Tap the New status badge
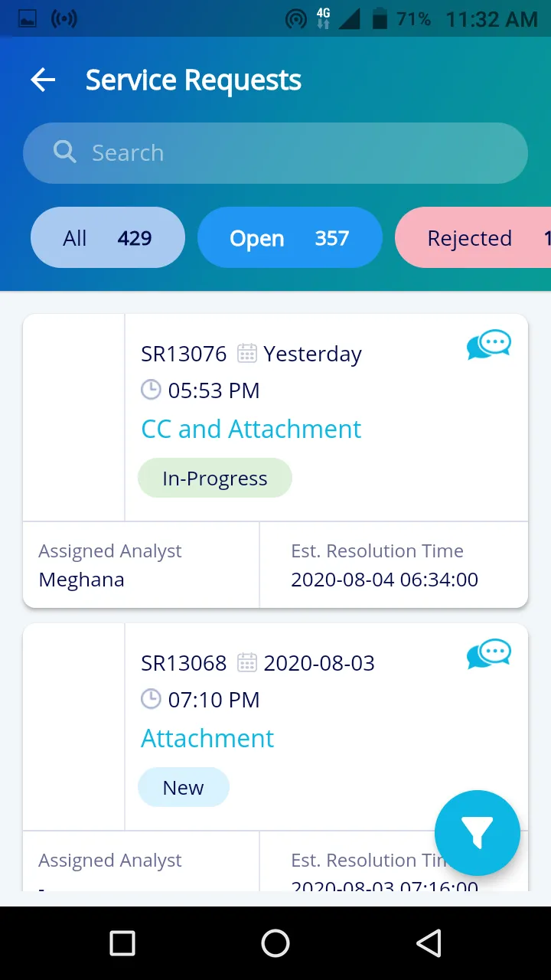 [184, 788]
